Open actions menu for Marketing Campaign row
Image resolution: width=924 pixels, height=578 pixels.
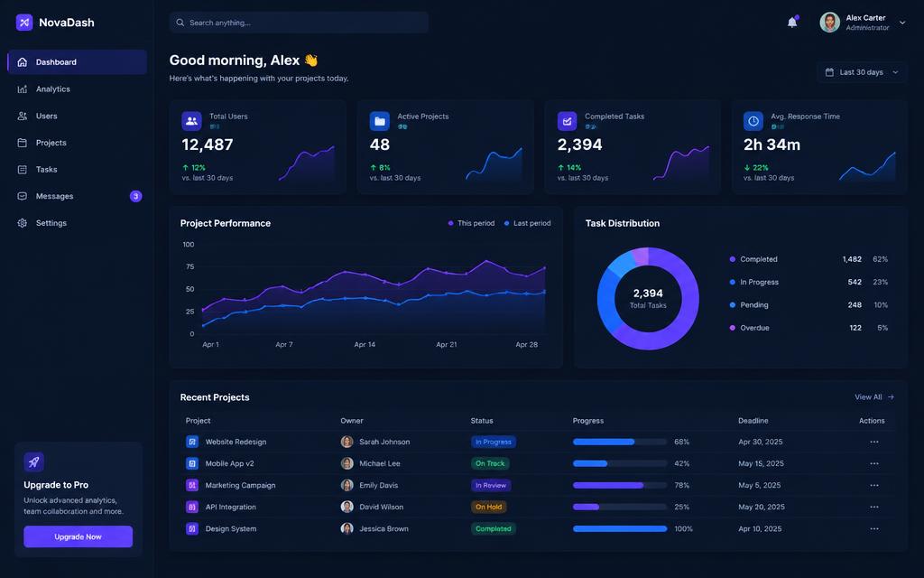coord(873,485)
